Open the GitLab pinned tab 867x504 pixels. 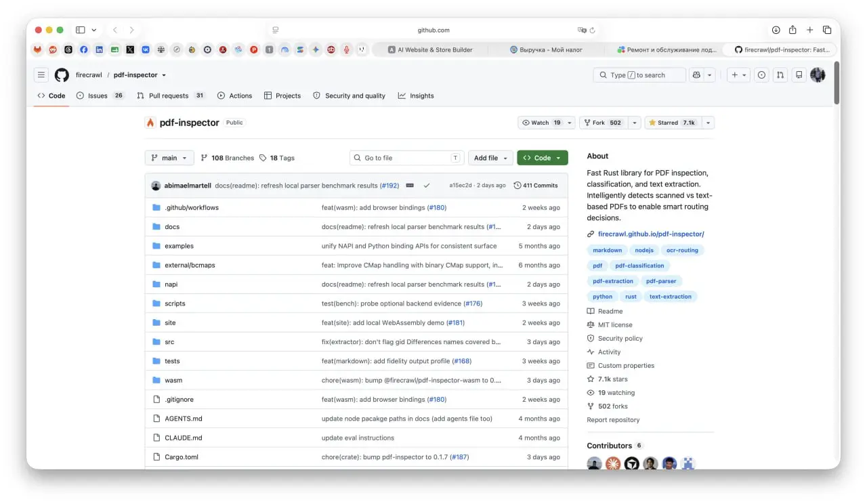(37, 49)
